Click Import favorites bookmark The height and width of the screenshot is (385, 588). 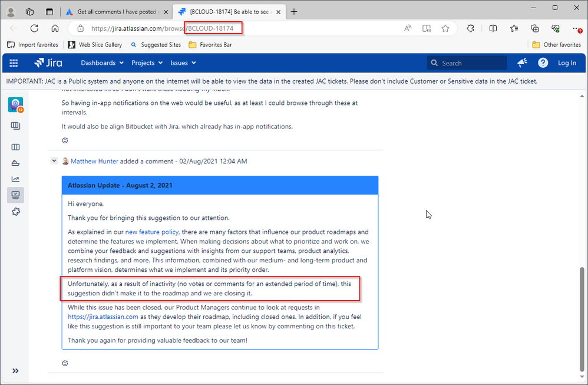32,45
